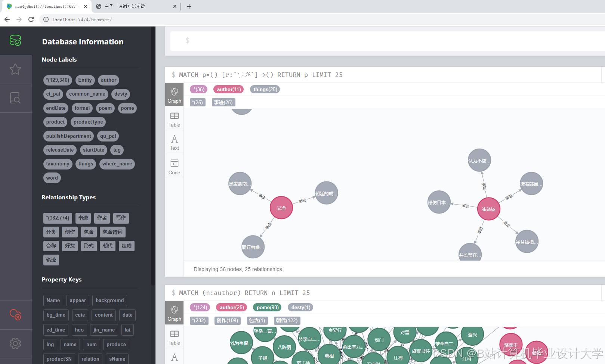Switch first result to Graph view
This screenshot has width=605, height=364.
(174, 95)
